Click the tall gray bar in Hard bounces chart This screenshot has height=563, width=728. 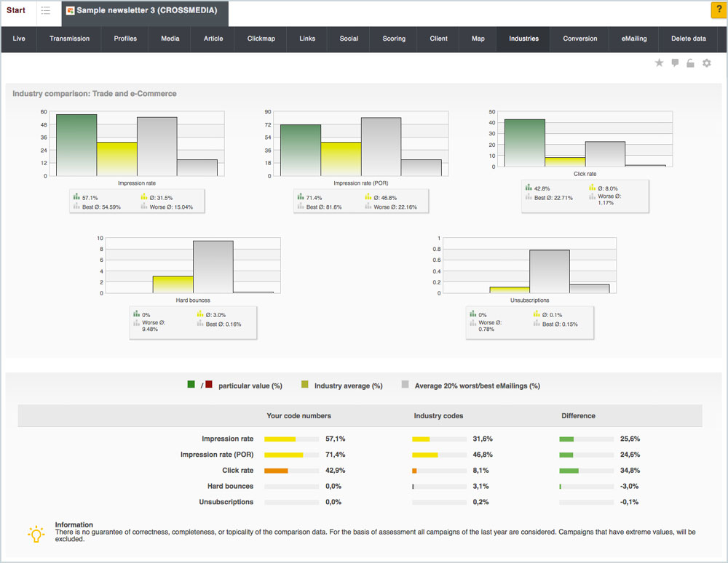(x=213, y=266)
